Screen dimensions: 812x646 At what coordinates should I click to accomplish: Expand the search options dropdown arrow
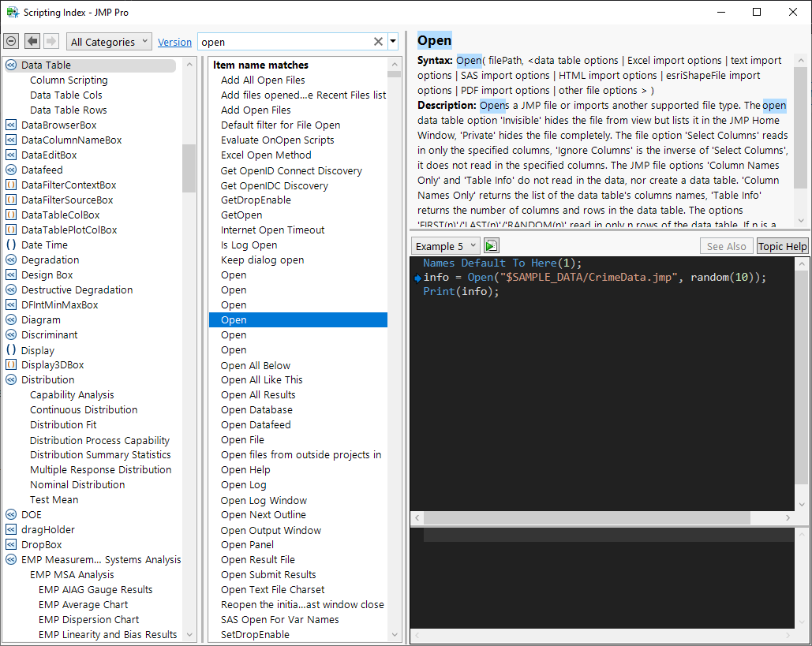(x=393, y=42)
